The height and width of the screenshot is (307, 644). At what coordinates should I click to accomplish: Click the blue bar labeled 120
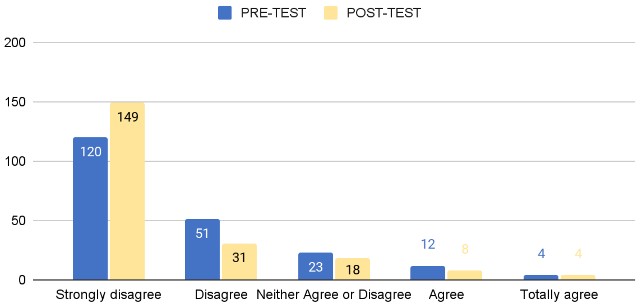tap(90, 209)
